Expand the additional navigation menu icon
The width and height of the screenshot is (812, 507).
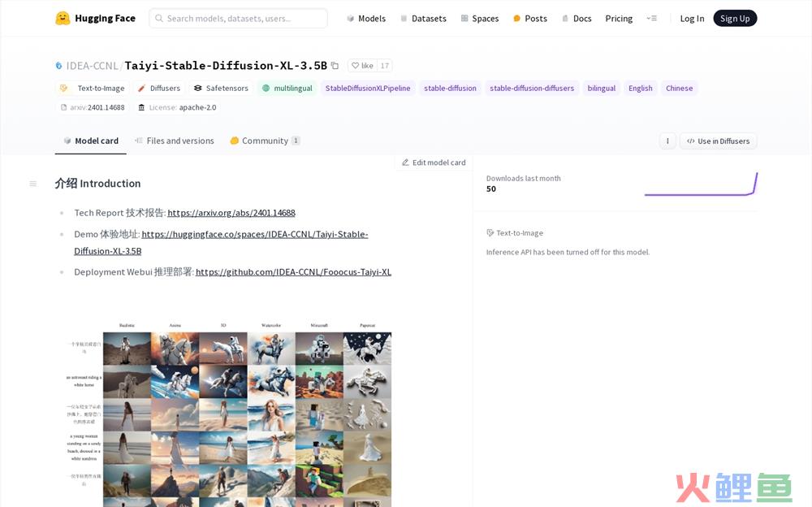coord(651,18)
